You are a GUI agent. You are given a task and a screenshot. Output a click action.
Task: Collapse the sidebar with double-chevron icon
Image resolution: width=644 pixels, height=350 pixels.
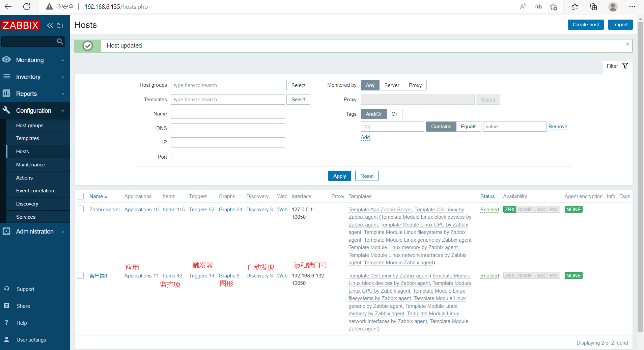pyautogui.click(x=50, y=25)
